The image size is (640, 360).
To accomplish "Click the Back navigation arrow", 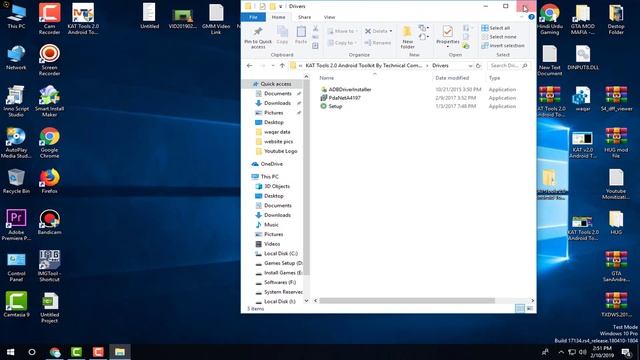I will pos(249,66).
